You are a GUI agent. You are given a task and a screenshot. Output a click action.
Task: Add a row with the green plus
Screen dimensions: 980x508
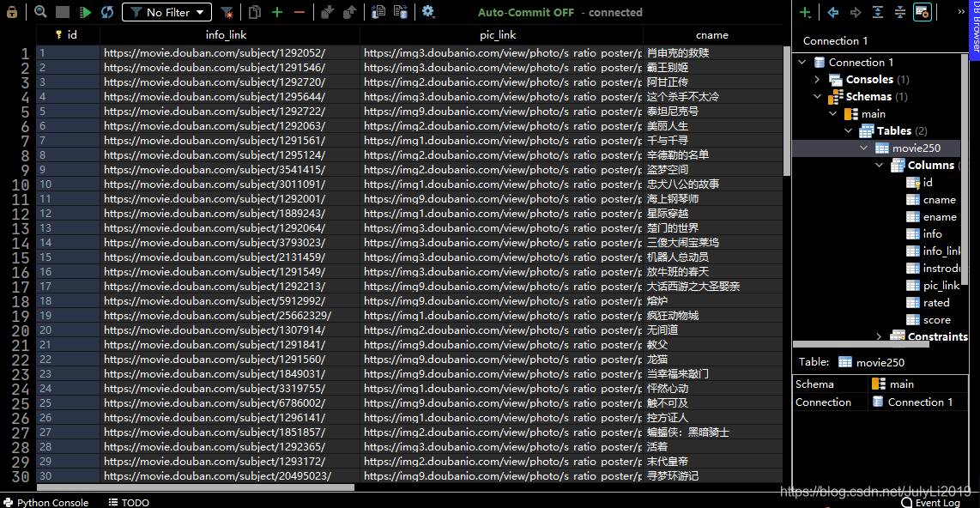coord(277,12)
